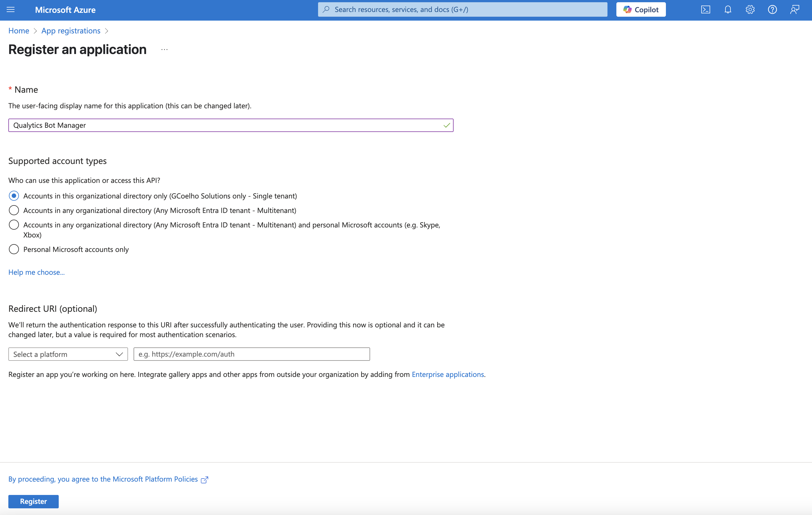Click the Supported account types heading

pyautogui.click(x=57, y=161)
